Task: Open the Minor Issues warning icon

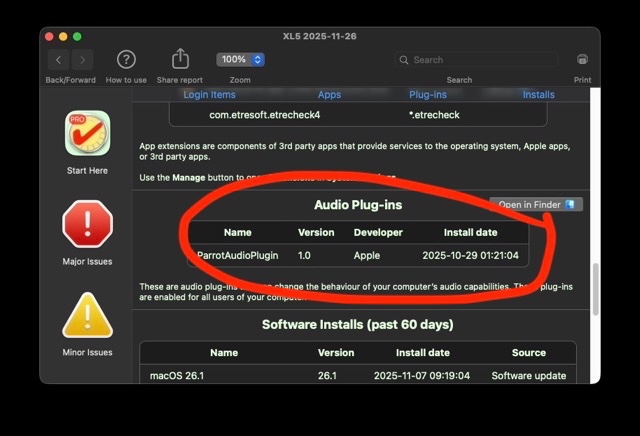Action: [x=87, y=315]
